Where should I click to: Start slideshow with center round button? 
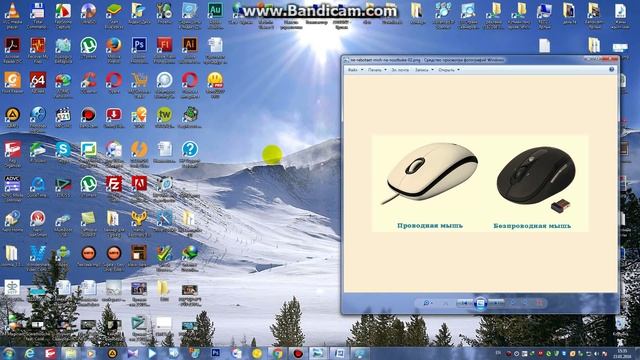pos(480,303)
